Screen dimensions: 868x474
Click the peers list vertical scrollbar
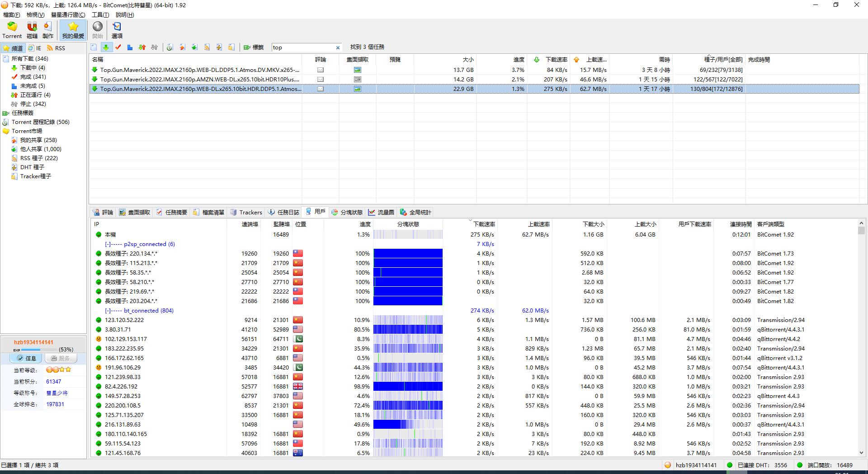[861, 339]
